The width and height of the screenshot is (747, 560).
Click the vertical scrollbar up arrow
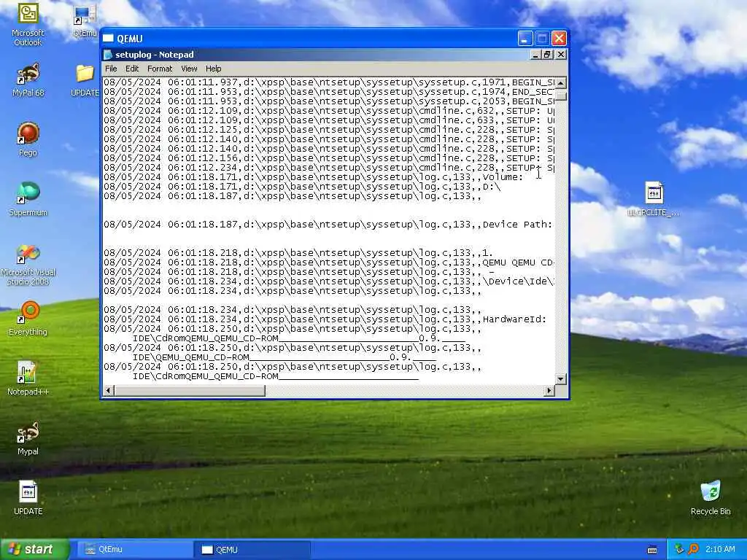pos(561,83)
